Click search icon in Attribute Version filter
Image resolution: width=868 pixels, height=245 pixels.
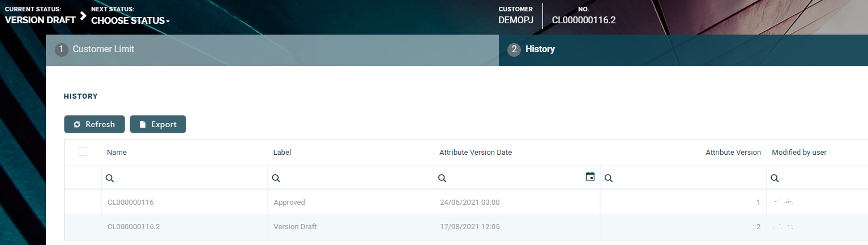tap(608, 178)
